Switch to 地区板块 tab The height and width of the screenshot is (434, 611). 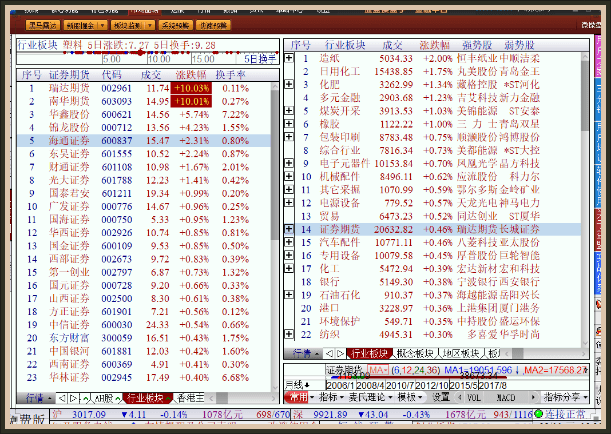[461, 353]
